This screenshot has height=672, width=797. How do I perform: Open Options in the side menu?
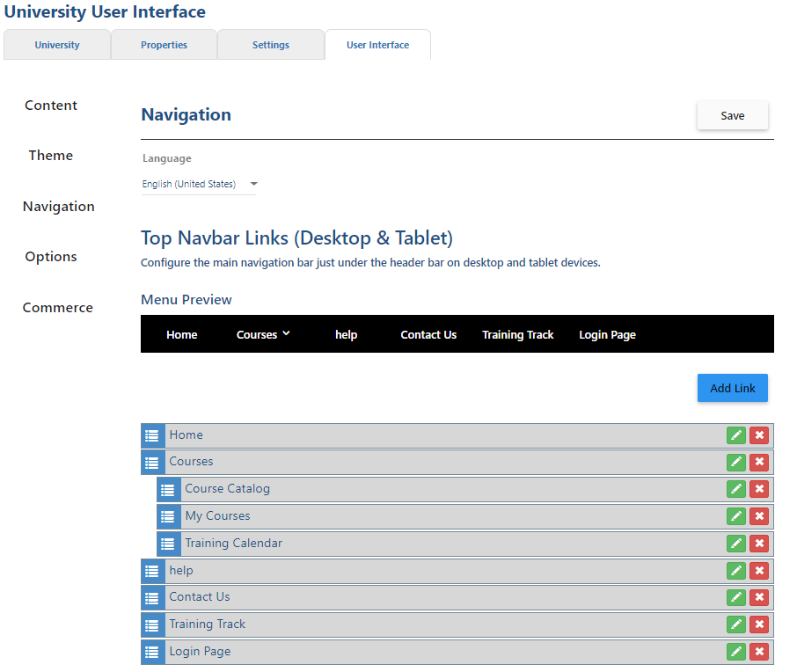(51, 257)
